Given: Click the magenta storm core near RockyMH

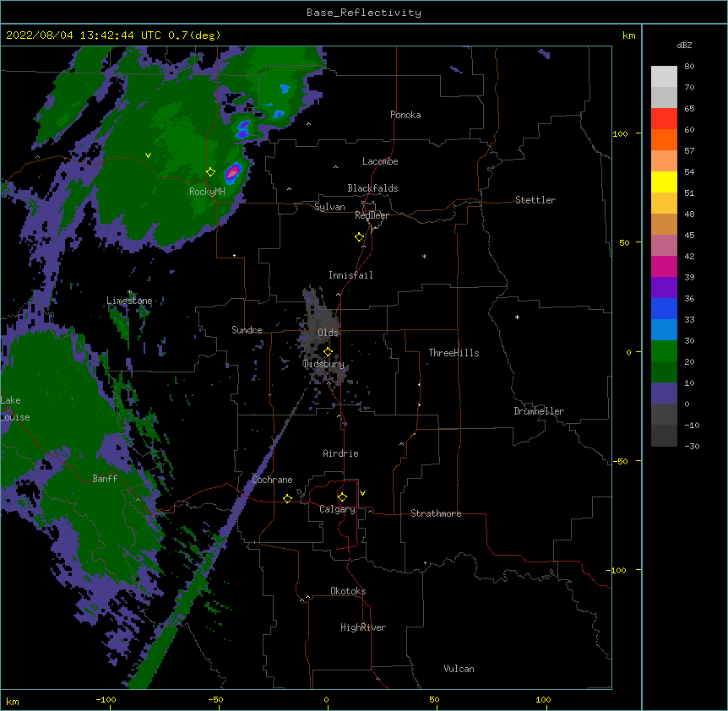Looking at the screenshot, I should (232, 172).
